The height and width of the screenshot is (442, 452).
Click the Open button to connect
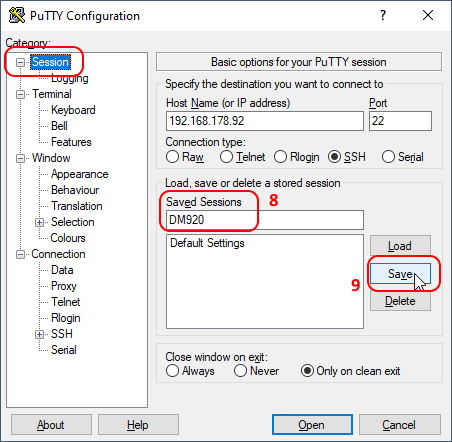(x=312, y=425)
